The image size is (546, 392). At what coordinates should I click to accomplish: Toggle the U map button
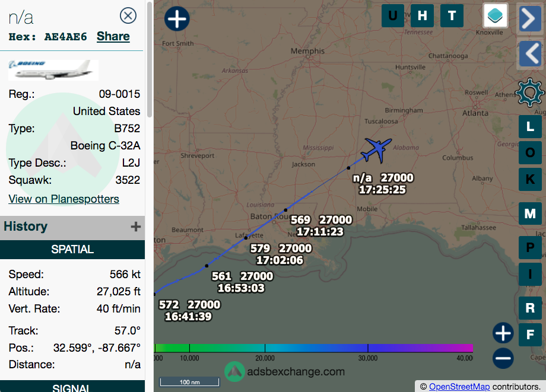pyautogui.click(x=393, y=15)
